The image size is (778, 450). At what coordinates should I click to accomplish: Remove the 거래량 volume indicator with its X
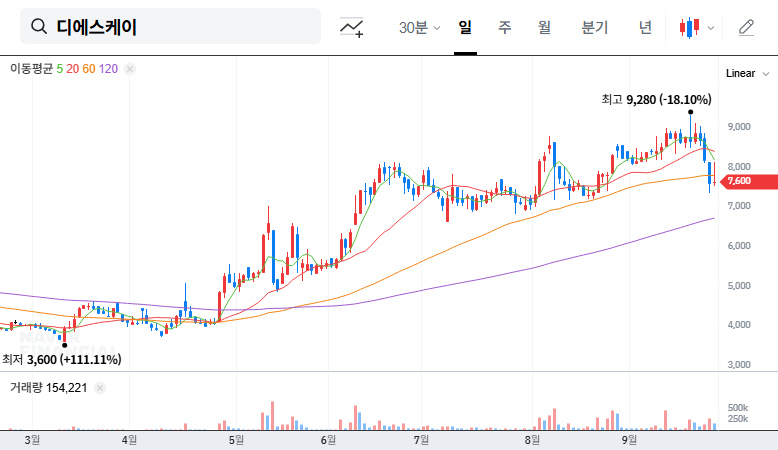(x=100, y=388)
